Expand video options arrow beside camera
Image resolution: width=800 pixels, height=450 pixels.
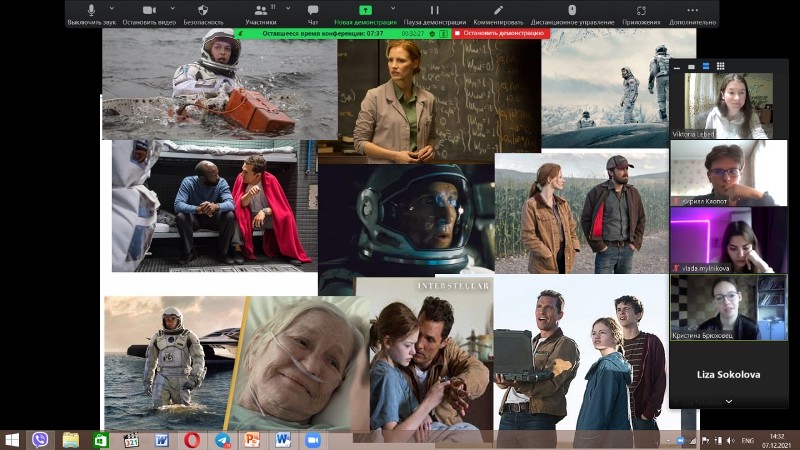pyautogui.click(x=173, y=8)
